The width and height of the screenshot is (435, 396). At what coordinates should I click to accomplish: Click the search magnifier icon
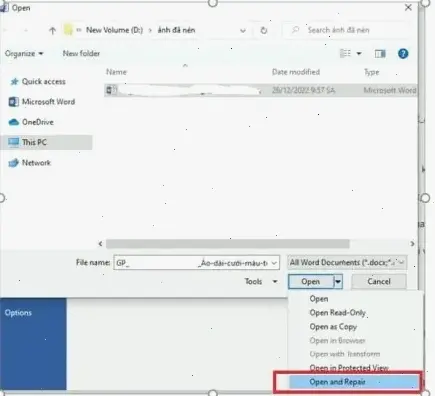(295, 30)
